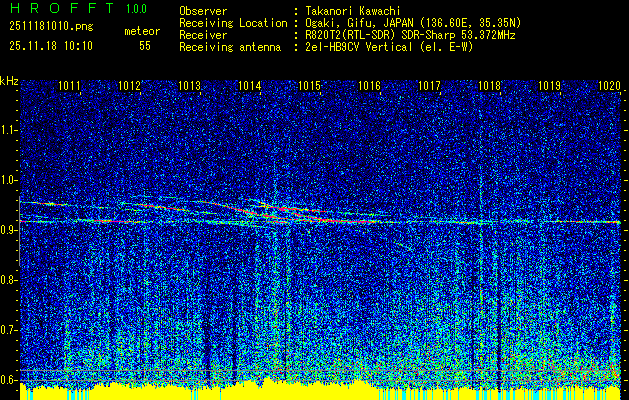Click time marker 1011
Viewport: 629px width, 400px height.
click(x=70, y=85)
